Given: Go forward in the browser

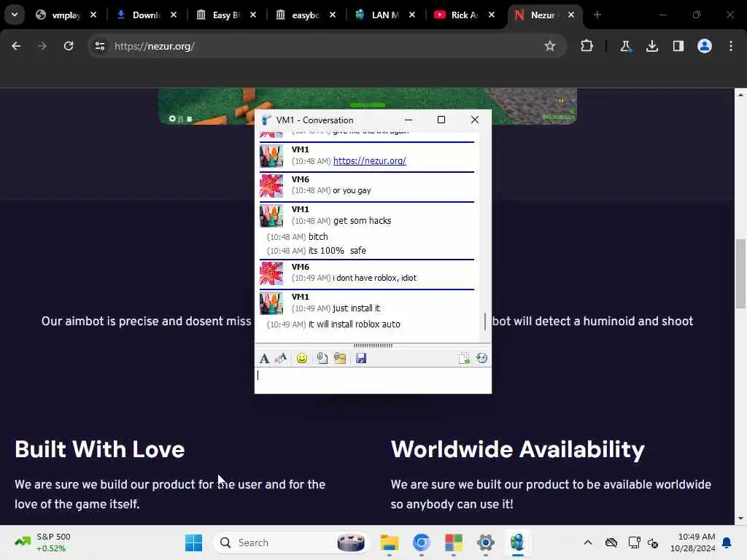Looking at the screenshot, I should click(x=42, y=46).
